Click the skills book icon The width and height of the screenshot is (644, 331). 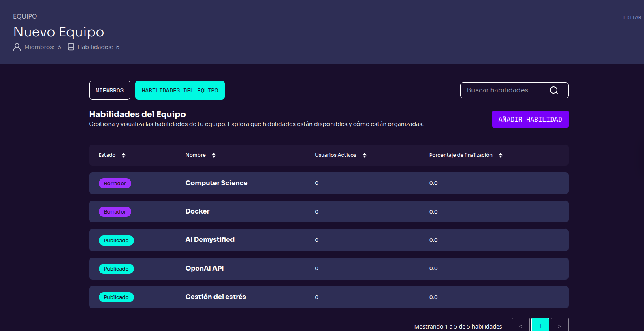pos(71,47)
